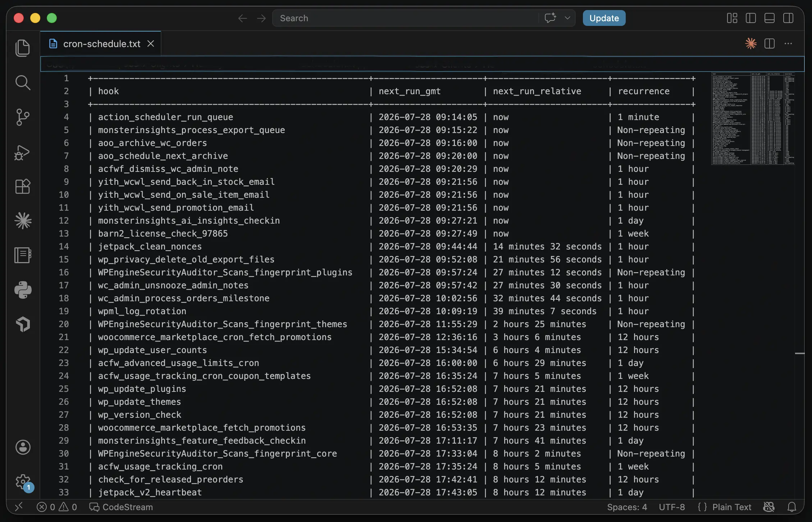Click the hook barn2_license_check_97865
The image size is (812, 522).
click(163, 234)
